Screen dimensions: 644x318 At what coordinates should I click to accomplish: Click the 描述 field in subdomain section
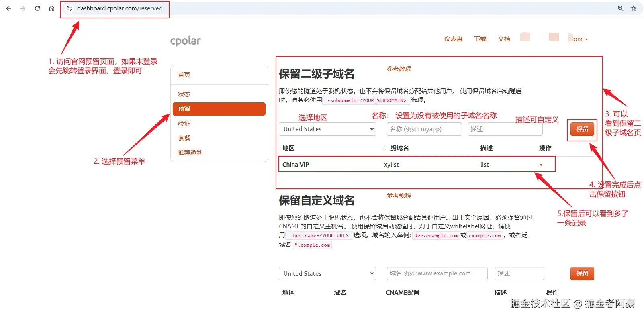point(505,129)
